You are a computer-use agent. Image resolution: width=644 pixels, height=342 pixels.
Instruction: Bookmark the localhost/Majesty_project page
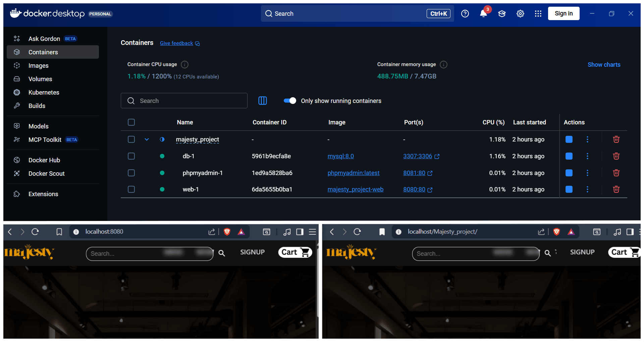pyautogui.click(x=382, y=232)
